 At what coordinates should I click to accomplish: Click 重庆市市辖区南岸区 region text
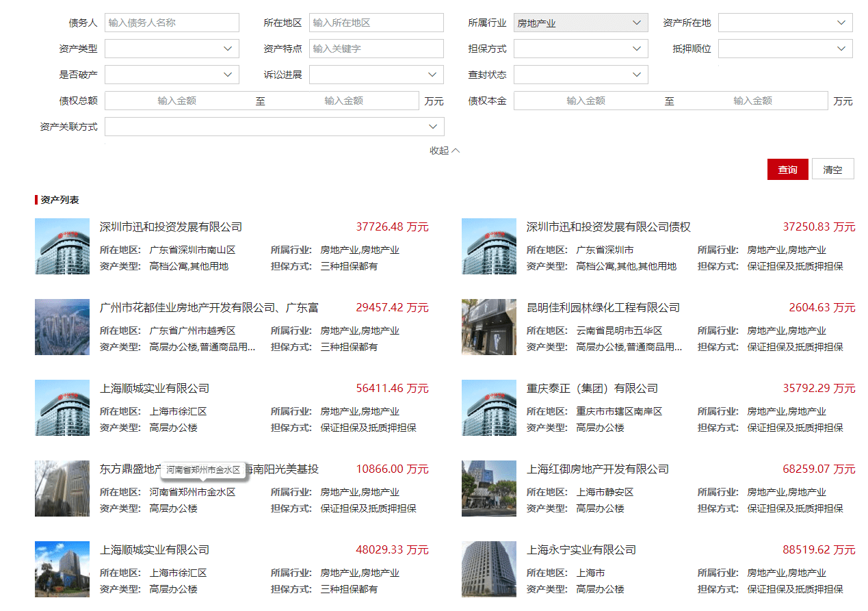coord(619,412)
